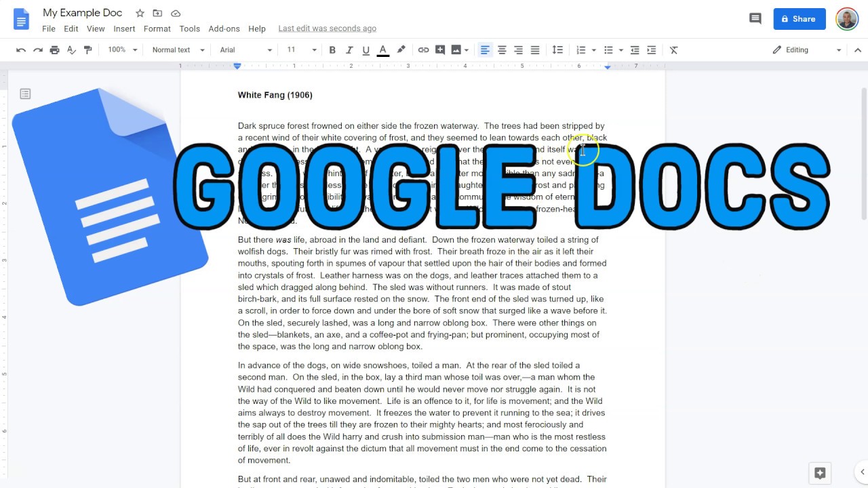Clear formatting icon
The width and height of the screenshot is (868, 488).
pos(673,50)
